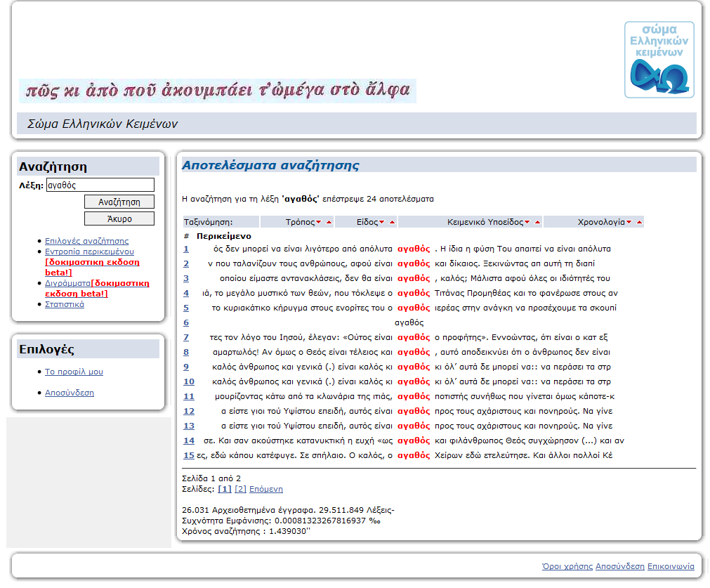
Task: Click the Χρονολογία sort column label
Action: 601,222
